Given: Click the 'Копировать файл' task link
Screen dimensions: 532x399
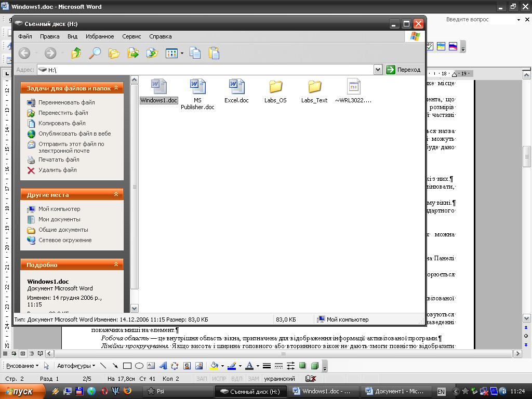Looking at the screenshot, I should tap(62, 123).
